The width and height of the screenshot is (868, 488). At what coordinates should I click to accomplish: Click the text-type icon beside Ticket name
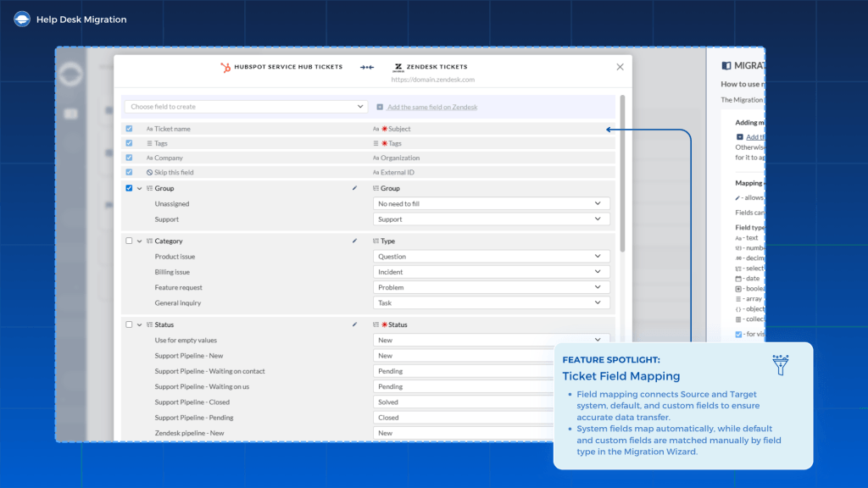point(149,129)
